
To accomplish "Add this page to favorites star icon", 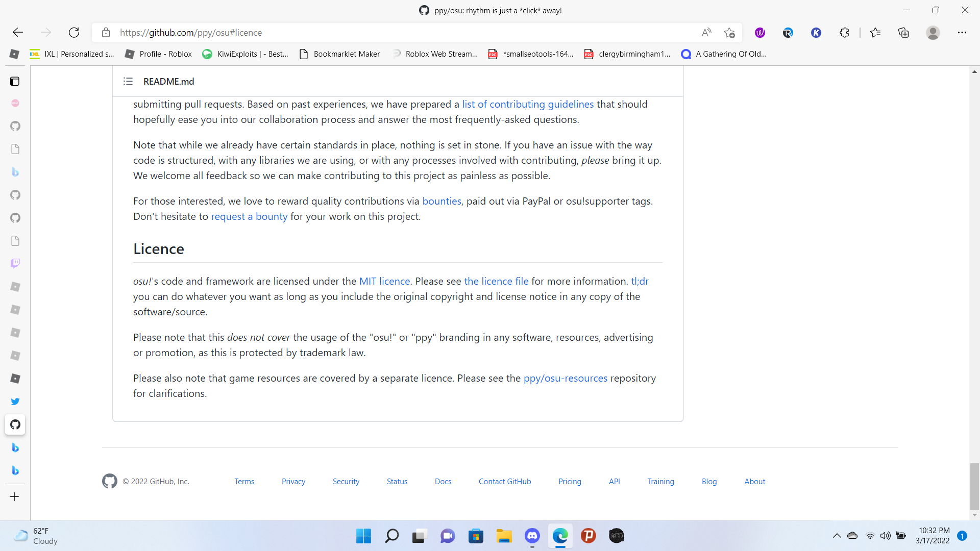I will [x=729, y=33].
